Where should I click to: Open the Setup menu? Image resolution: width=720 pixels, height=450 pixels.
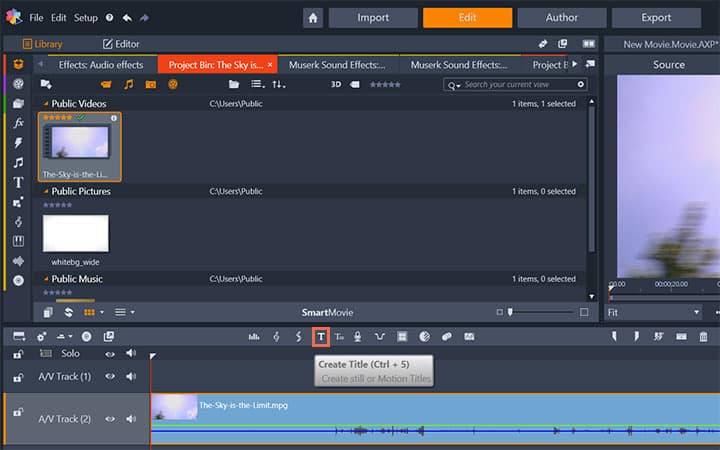[x=86, y=18]
